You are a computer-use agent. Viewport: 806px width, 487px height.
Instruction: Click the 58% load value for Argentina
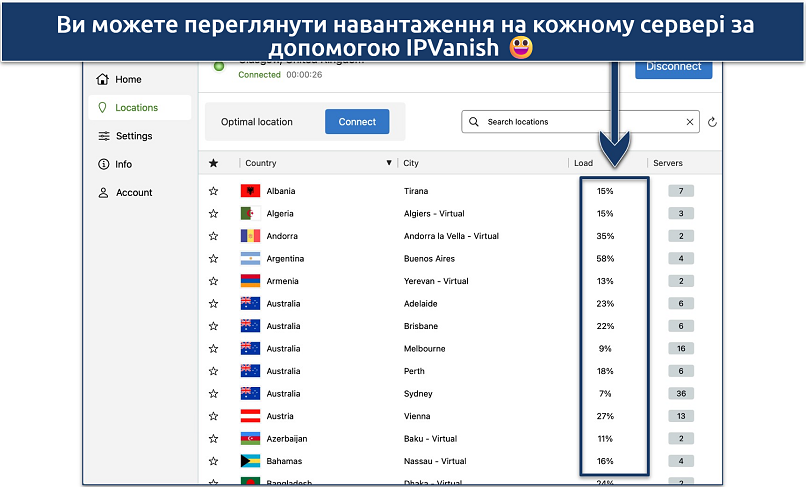click(x=605, y=259)
